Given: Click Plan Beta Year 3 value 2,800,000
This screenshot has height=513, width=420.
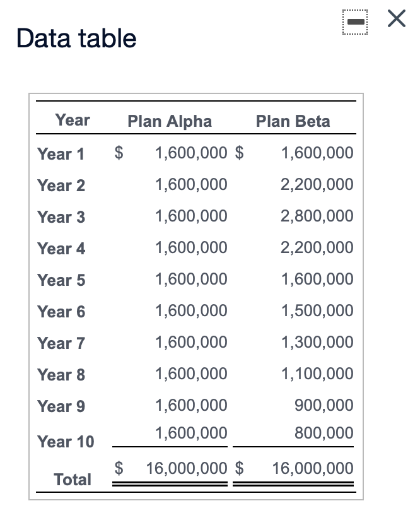Looking at the screenshot, I should [318, 216].
